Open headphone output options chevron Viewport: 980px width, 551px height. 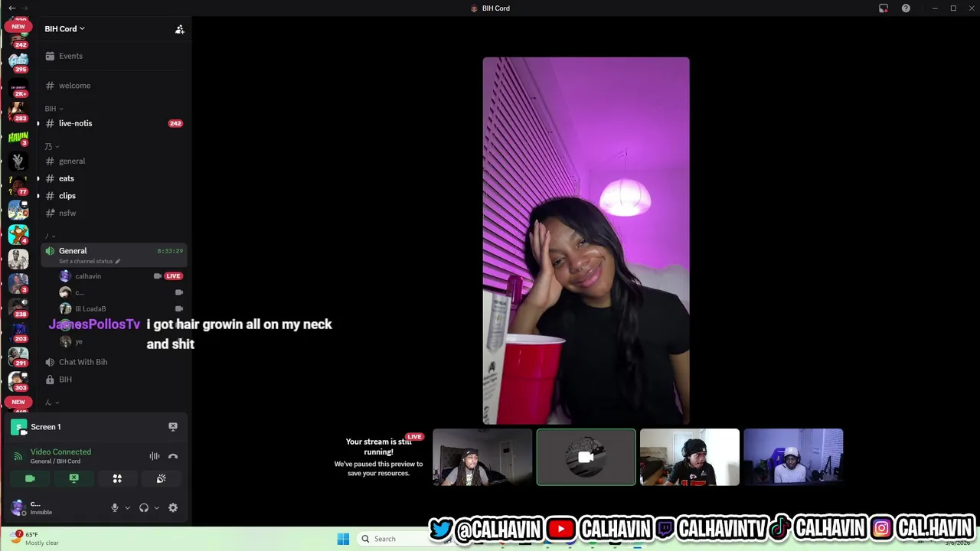pyautogui.click(x=156, y=507)
